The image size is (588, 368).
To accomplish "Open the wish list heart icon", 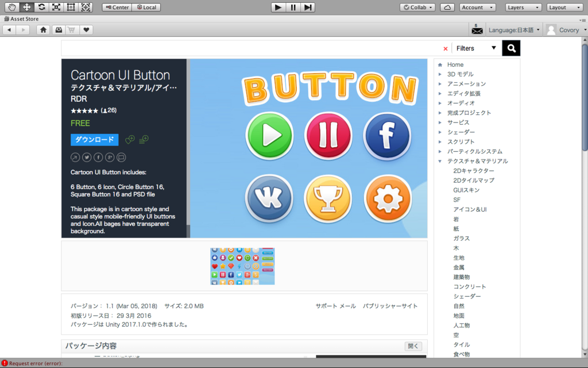I will pyautogui.click(x=86, y=30).
